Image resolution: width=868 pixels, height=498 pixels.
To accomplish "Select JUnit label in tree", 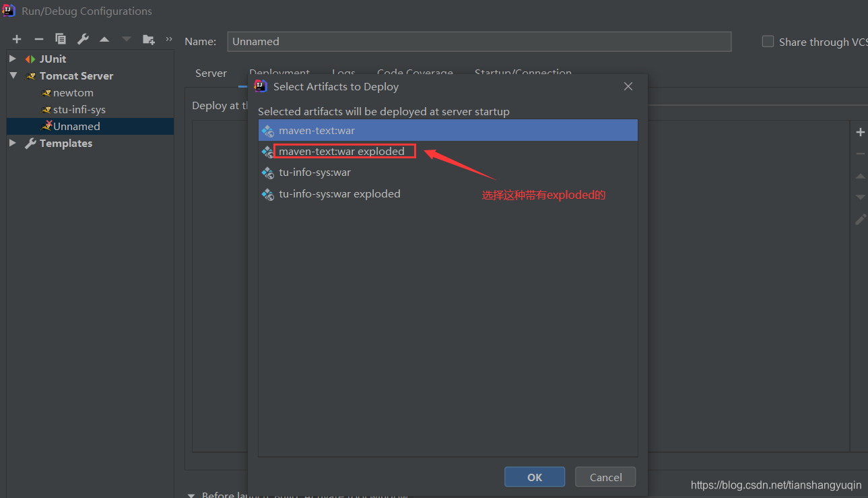I will [53, 59].
